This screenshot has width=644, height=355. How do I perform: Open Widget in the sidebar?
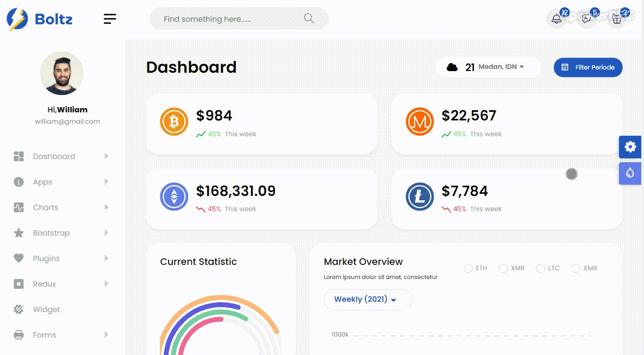point(47,309)
